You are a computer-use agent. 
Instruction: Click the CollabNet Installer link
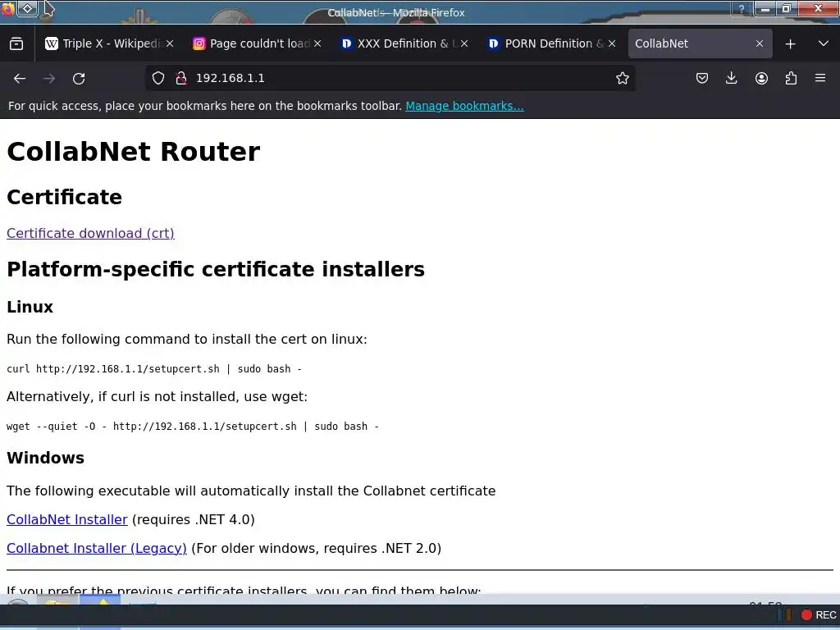67,519
